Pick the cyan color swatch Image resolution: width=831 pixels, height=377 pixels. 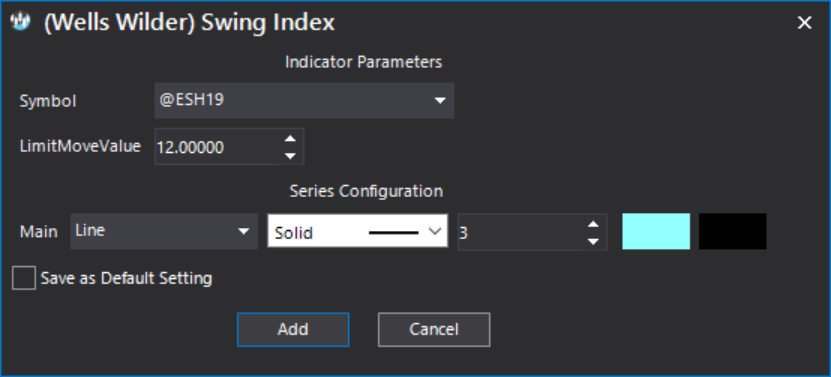656,231
